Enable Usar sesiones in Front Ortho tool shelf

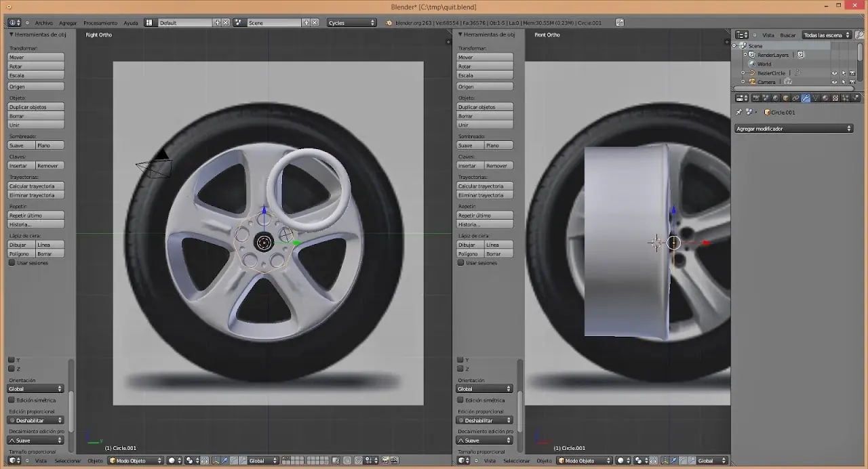coord(460,262)
